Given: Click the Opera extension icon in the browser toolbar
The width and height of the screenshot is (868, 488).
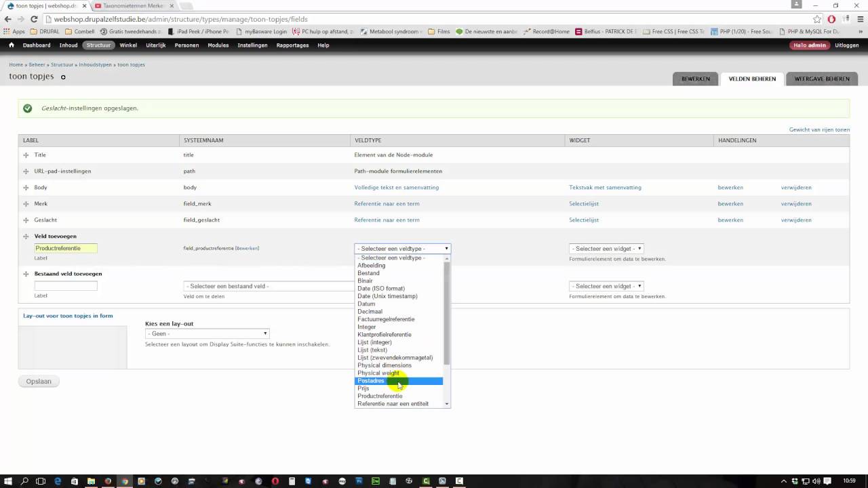Looking at the screenshot, I should pos(831,19).
